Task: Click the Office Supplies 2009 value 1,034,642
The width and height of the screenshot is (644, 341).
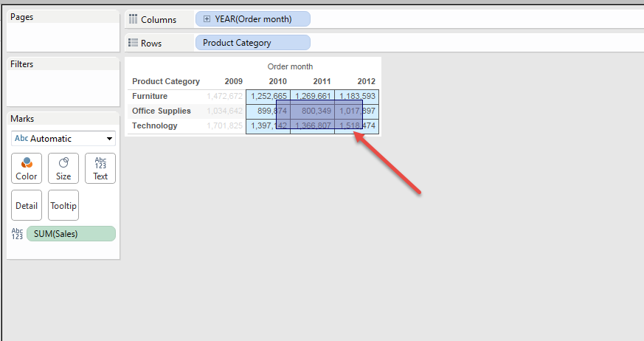Action: coord(225,111)
